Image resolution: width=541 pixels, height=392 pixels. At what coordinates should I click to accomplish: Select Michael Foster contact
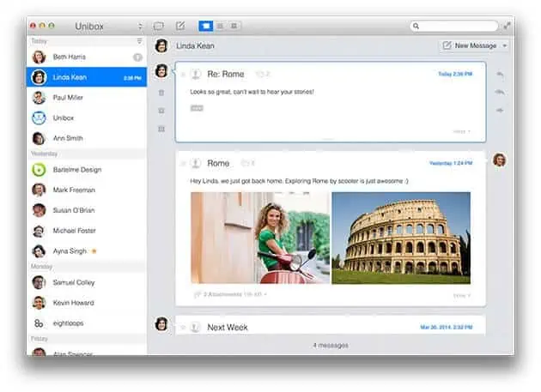pos(87,231)
